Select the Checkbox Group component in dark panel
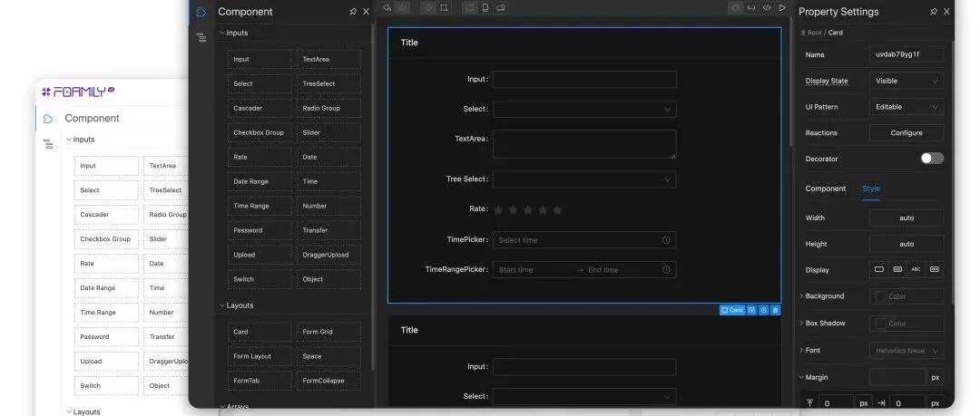This screenshot has width=980, height=416. [x=260, y=132]
